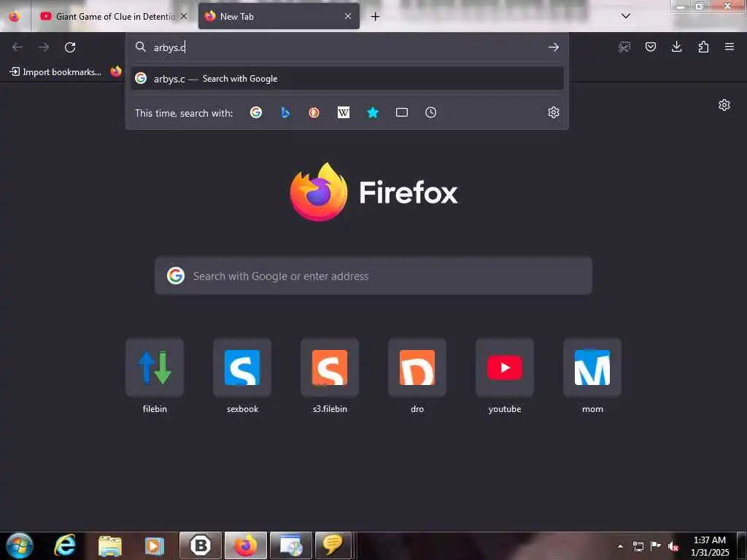Viewport: 747px width, 560px height.
Task: Open the chat bubble app in taskbar
Action: coord(334,545)
